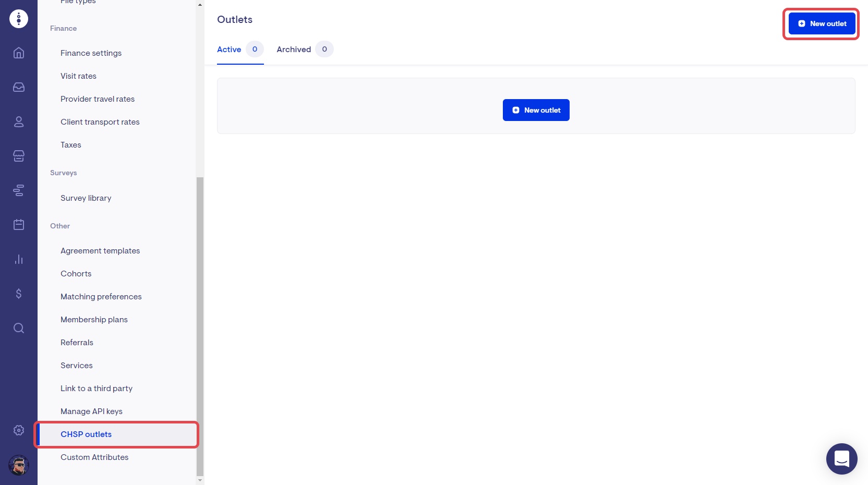This screenshot has height=485, width=868.
Task: Open Manage API keys link
Action: (x=91, y=411)
